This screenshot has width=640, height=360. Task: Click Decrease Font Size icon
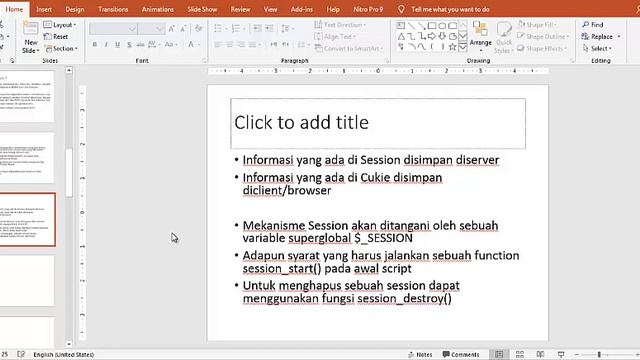point(183,29)
